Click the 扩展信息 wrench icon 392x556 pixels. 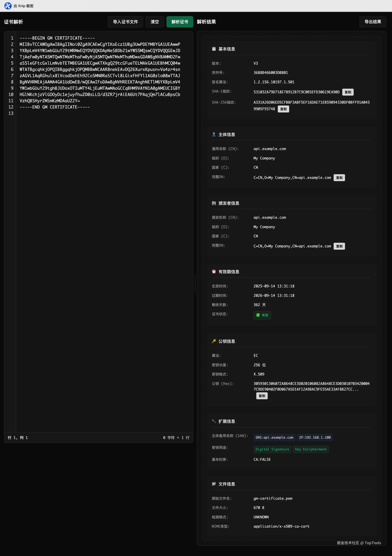[x=214, y=421]
